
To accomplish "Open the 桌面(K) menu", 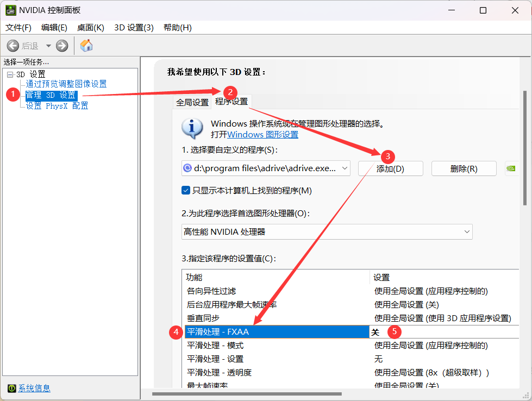I will click(x=91, y=28).
